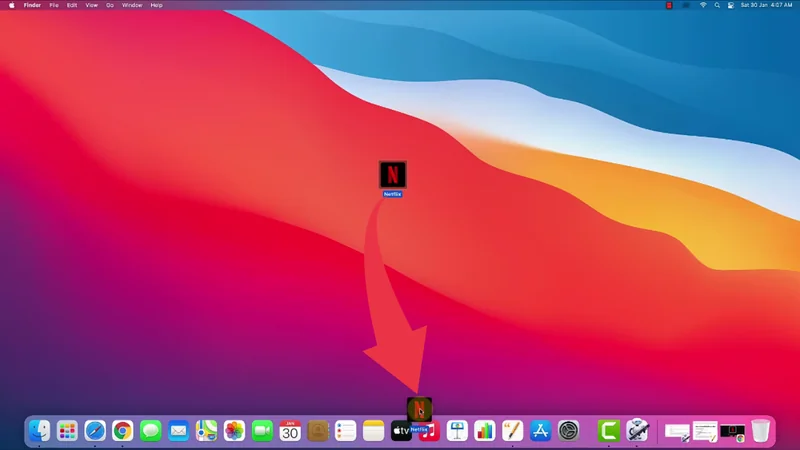Launch FaceTime from the Dock

click(x=262, y=431)
